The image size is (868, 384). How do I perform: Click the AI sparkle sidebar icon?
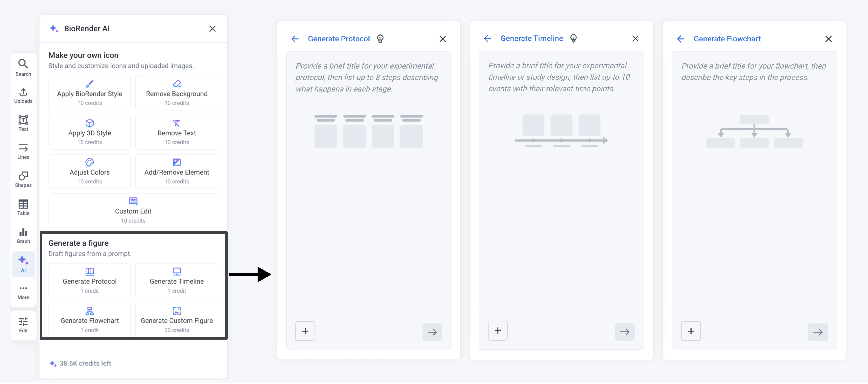coord(23,264)
